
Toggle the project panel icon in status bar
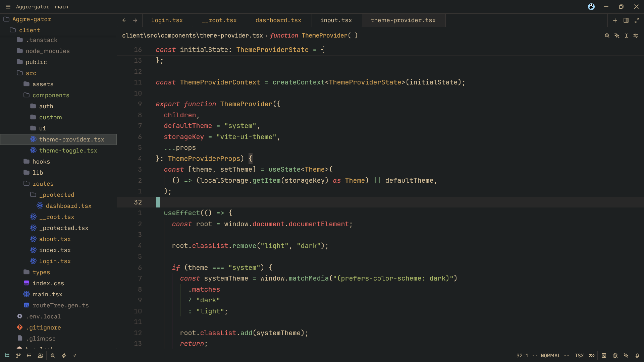coord(7,356)
